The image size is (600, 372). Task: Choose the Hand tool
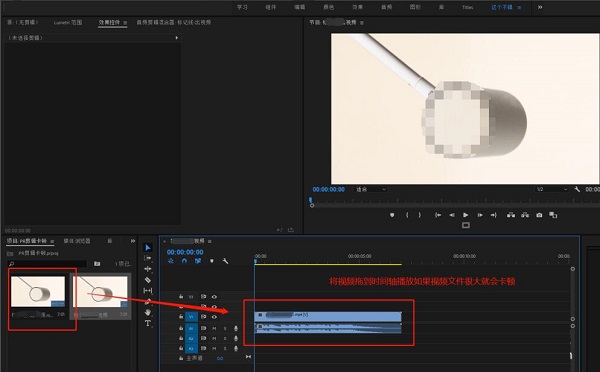pyautogui.click(x=148, y=313)
